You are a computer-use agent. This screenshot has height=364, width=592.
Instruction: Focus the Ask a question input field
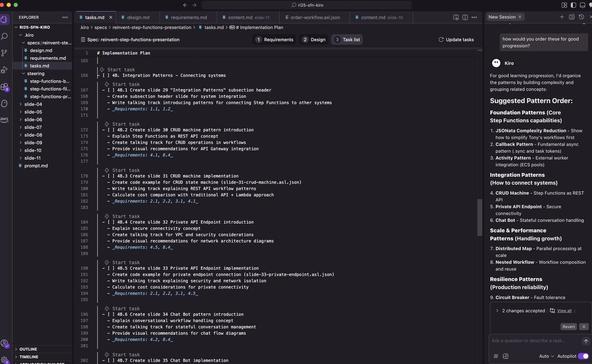tap(535, 341)
